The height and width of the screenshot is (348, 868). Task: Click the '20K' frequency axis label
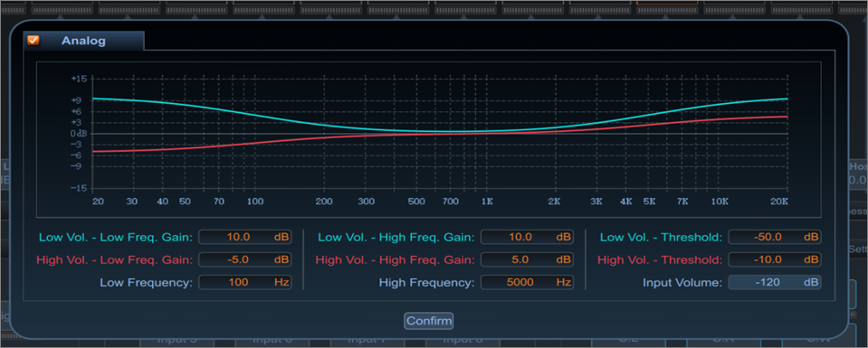tap(779, 202)
